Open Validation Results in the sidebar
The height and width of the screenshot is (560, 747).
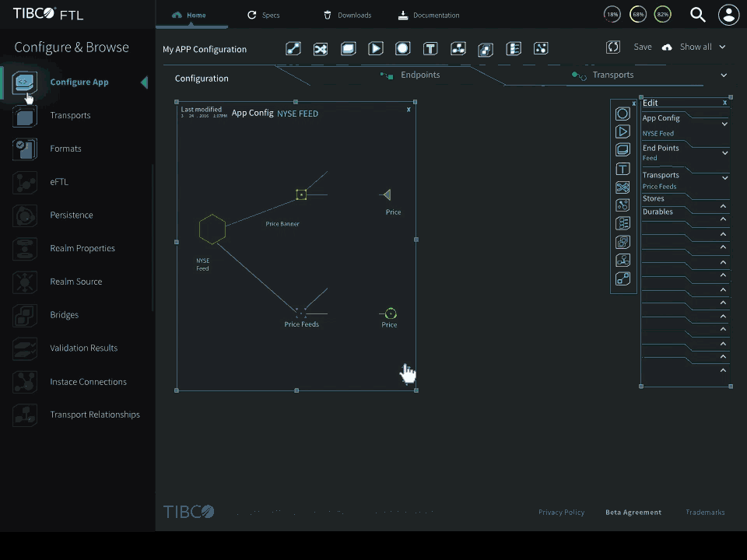point(84,348)
